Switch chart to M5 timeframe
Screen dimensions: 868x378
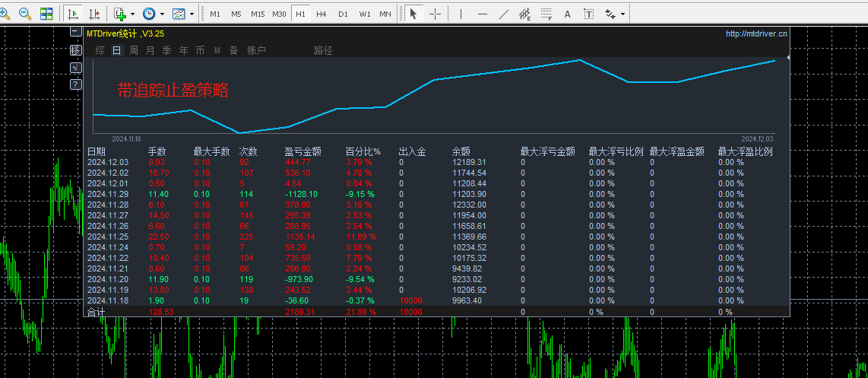236,14
